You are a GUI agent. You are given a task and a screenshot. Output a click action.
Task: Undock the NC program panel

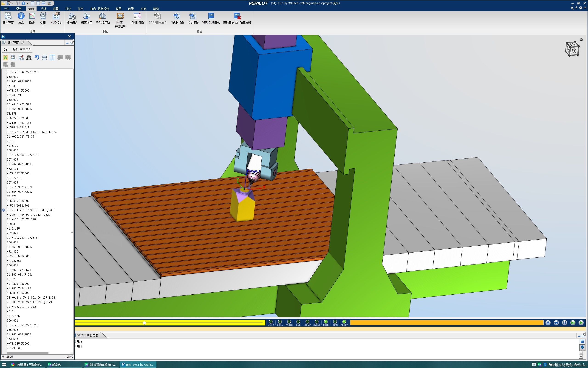(72, 43)
